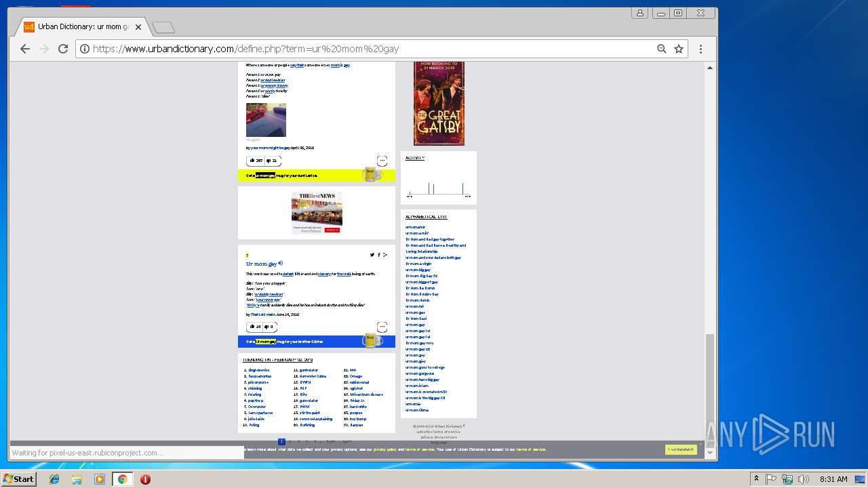Click the blue banner mug image
This screenshot has width=868, height=488.
(372, 340)
